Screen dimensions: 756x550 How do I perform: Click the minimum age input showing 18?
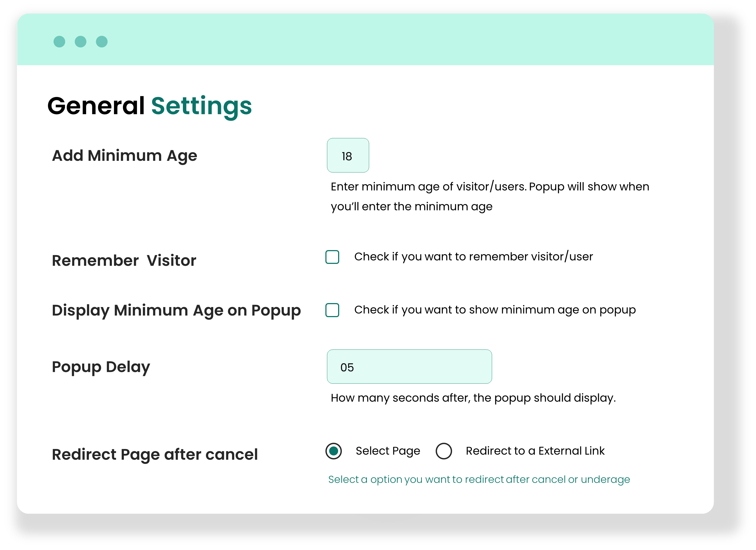coord(348,155)
